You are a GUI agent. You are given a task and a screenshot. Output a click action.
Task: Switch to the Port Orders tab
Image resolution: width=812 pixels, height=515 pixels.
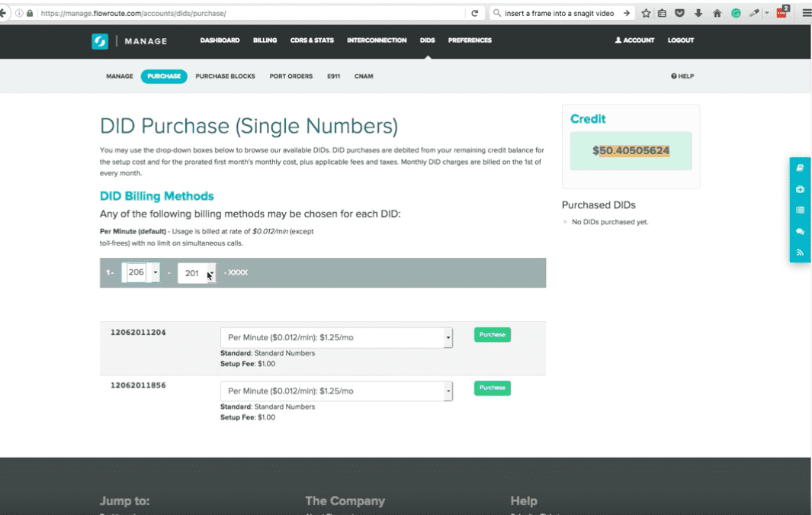(290, 76)
